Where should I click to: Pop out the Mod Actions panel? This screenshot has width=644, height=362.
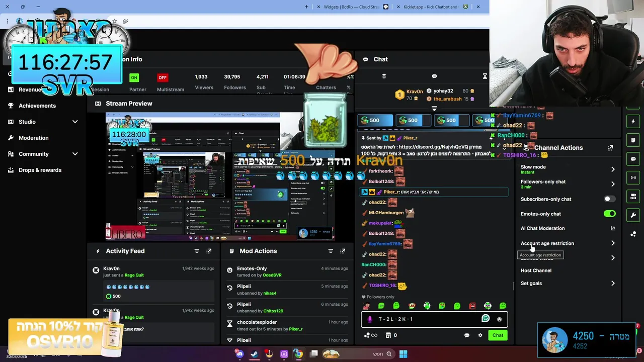click(343, 251)
